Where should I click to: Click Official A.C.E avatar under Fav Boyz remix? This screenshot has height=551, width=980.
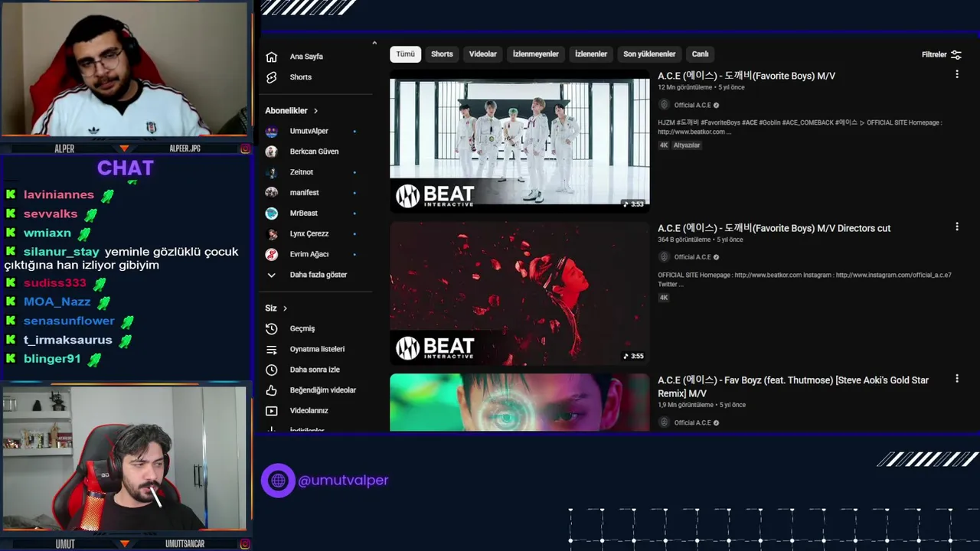click(x=664, y=422)
